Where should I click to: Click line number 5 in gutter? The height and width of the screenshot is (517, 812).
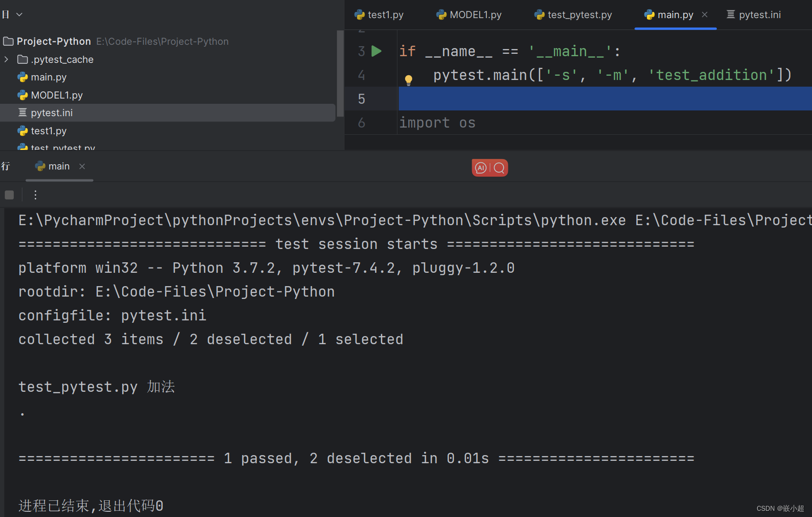(x=362, y=99)
